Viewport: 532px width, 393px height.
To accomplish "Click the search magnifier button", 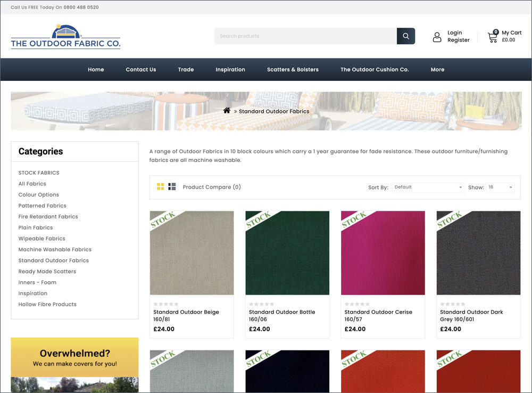I will point(405,36).
